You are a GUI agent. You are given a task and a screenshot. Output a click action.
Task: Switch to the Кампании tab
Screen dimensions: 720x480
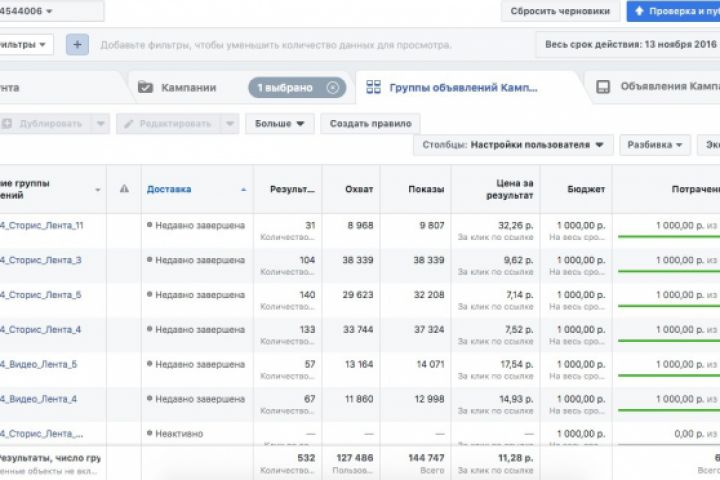click(188, 87)
